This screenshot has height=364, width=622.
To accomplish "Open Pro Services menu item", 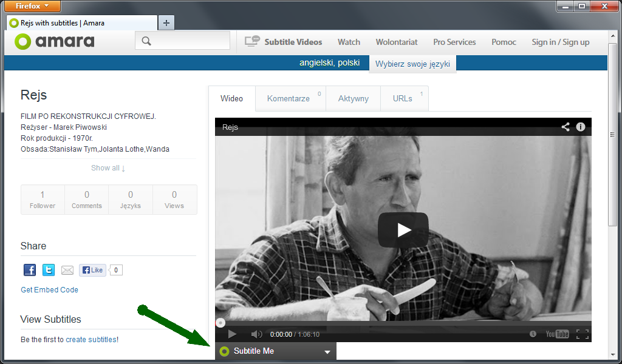I will pyautogui.click(x=454, y=42).
